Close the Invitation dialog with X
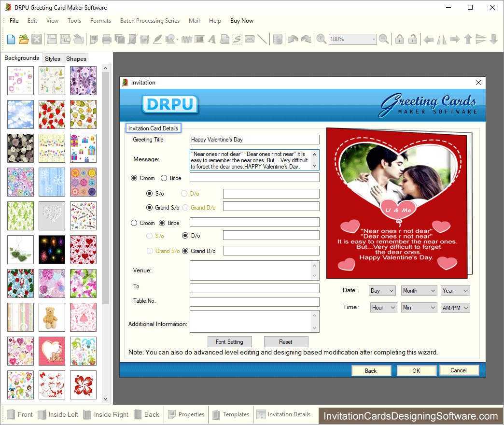Image resolution: width=504 pixels, height=425 pixels. [478, 83]
